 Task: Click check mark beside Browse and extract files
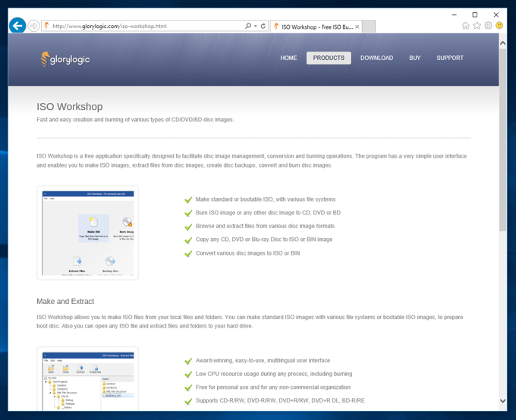tap(188, 227)
